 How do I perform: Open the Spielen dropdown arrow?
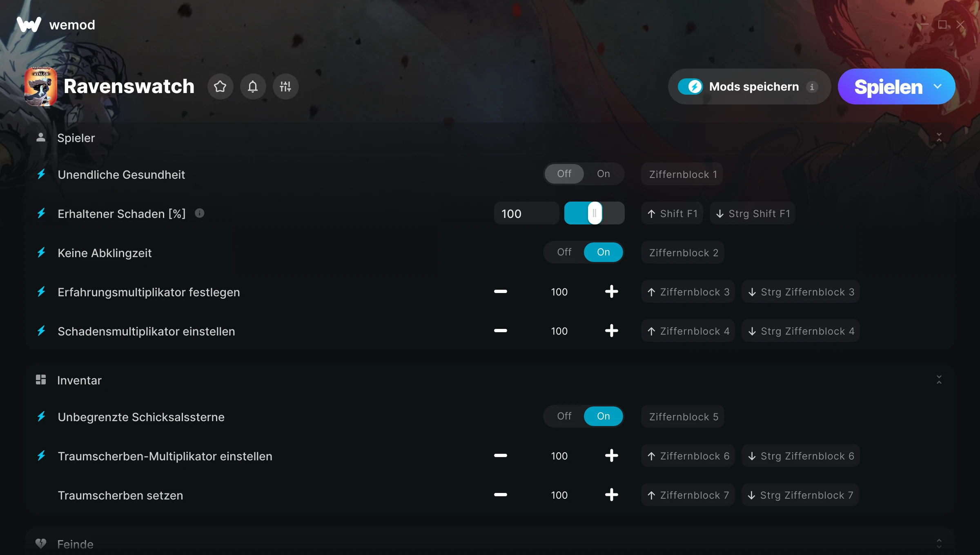tap(938, 87)
